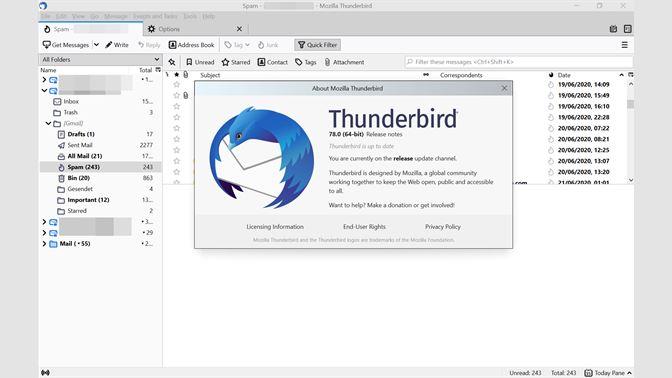Select the Spam (243) folder

(84, 167)
